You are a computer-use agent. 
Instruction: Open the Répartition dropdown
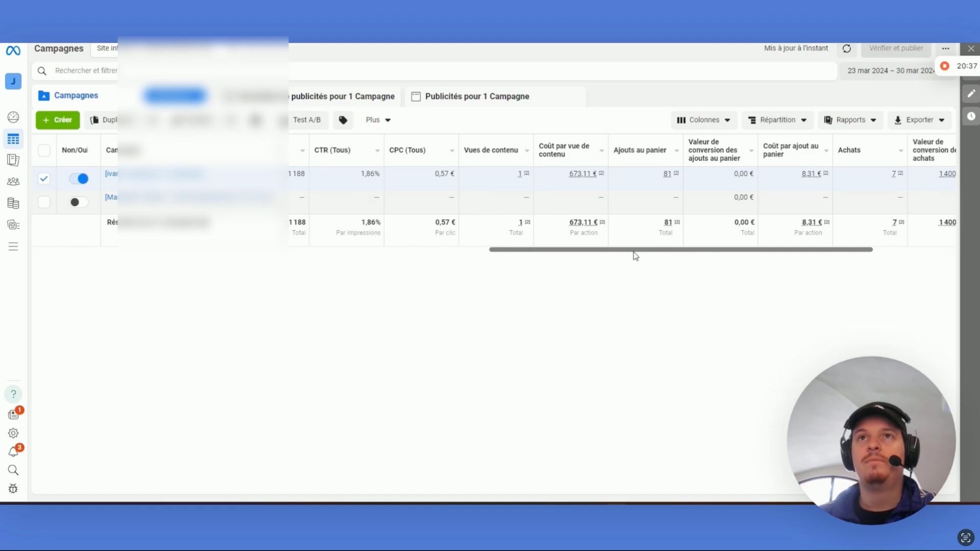777,120
